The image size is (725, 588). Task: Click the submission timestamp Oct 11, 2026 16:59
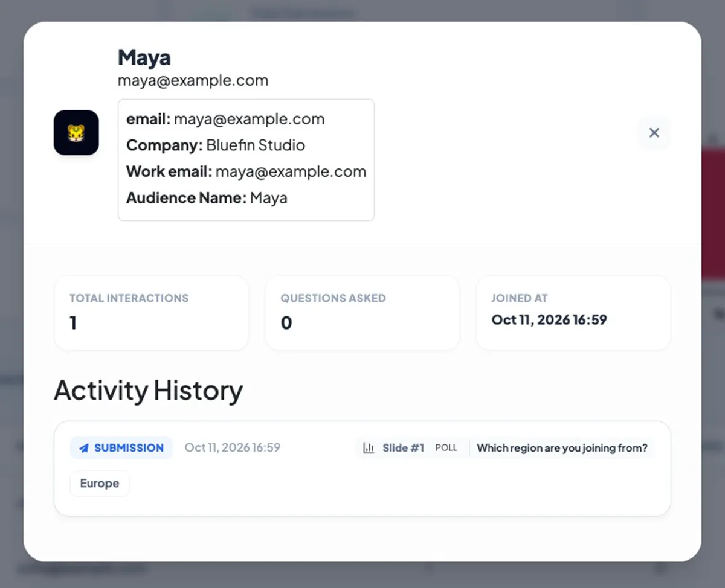(233, 448)
